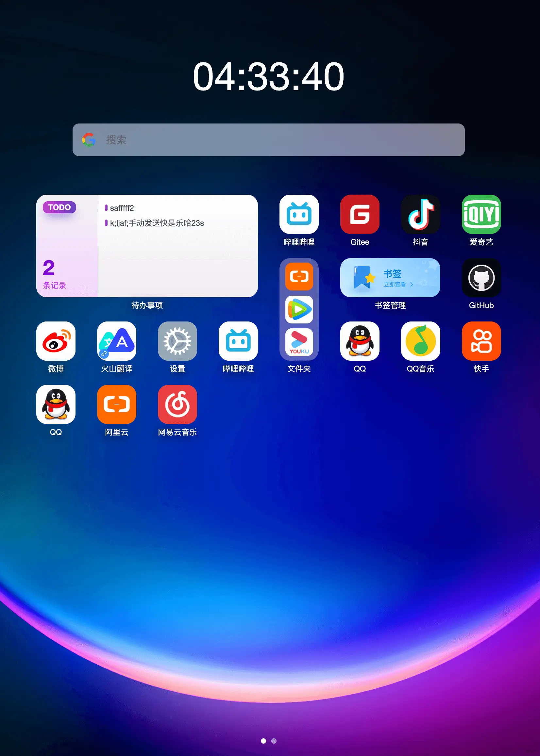Image resolution: width=540 pixels, height=756 pixels.
Task: Launch 快手
Action: pos(481,341)
